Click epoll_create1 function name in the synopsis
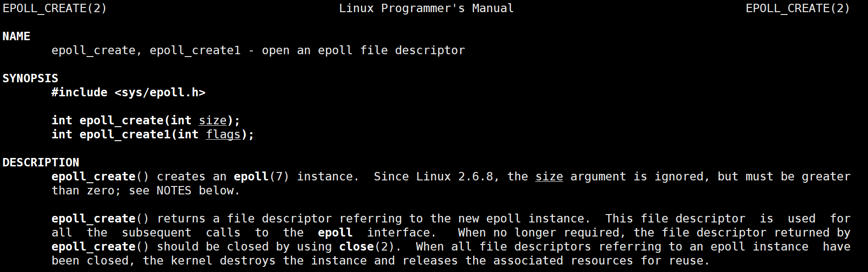Screen dimensions: 868x272 pos(125,135)
